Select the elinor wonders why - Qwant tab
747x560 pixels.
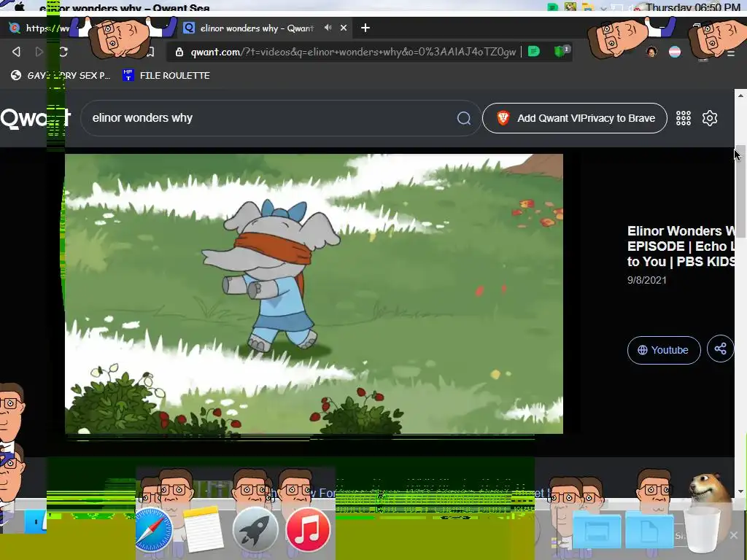tap(256, 28)
